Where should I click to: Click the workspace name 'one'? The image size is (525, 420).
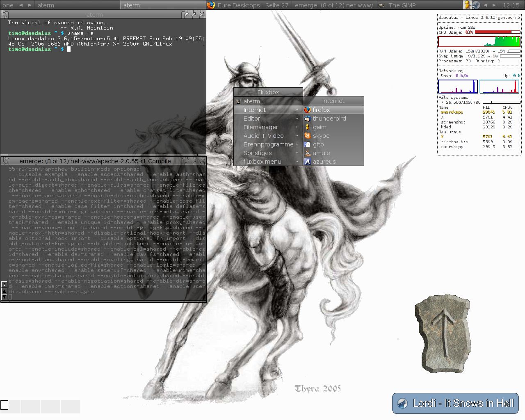pos(8,5)
